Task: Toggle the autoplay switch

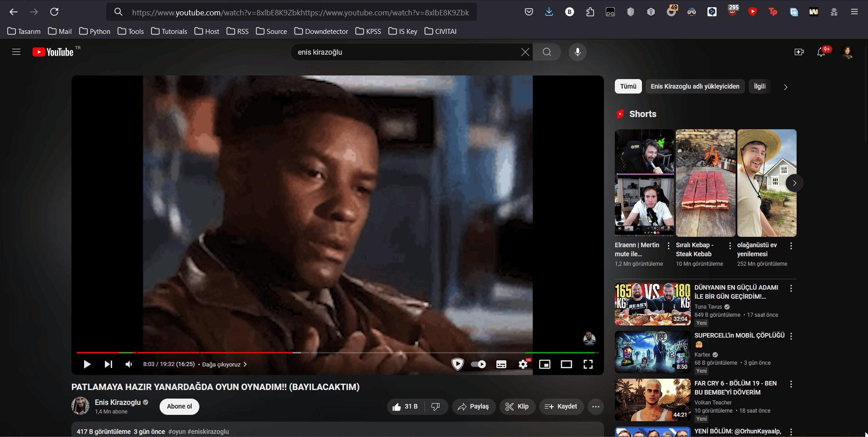Action: [x=478, y=364]
